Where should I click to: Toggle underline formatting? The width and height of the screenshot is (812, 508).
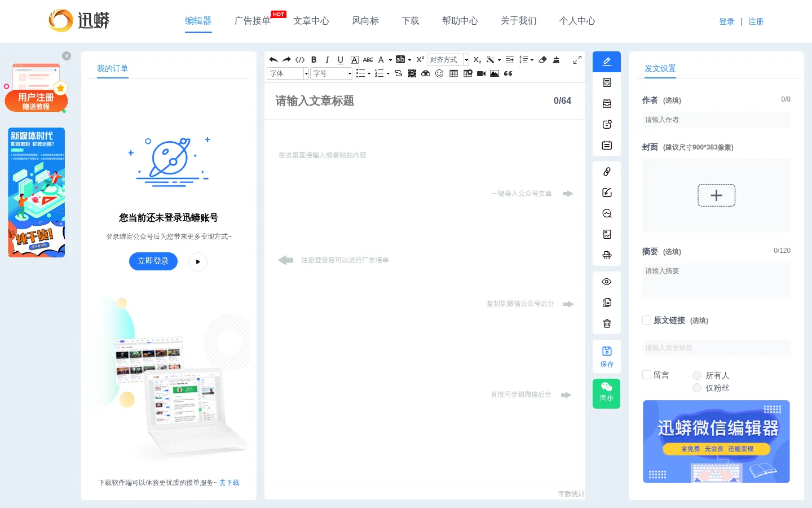341,60
